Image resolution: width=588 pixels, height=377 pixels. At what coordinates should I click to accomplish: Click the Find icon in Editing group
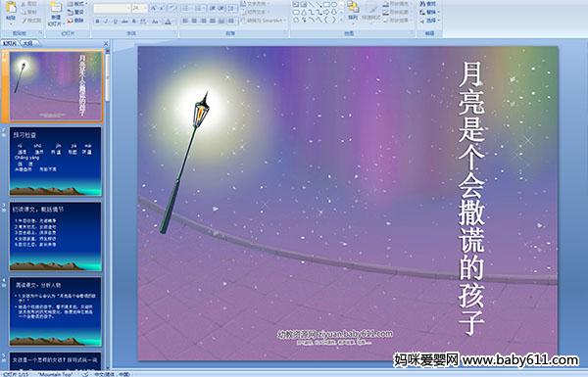428,4
